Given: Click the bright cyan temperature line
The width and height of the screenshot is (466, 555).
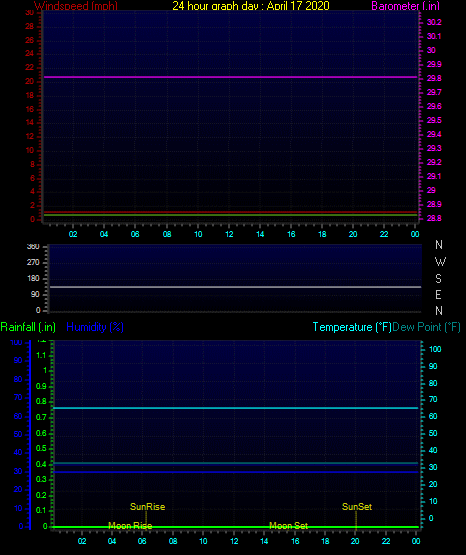Looking at the screenshot, I should [x=235, y=408].
